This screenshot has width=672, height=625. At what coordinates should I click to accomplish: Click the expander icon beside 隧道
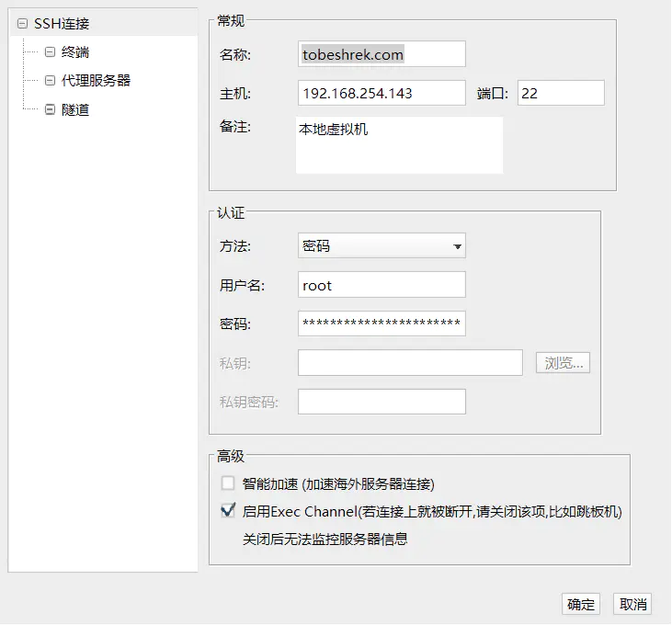(x=51, y=110)
